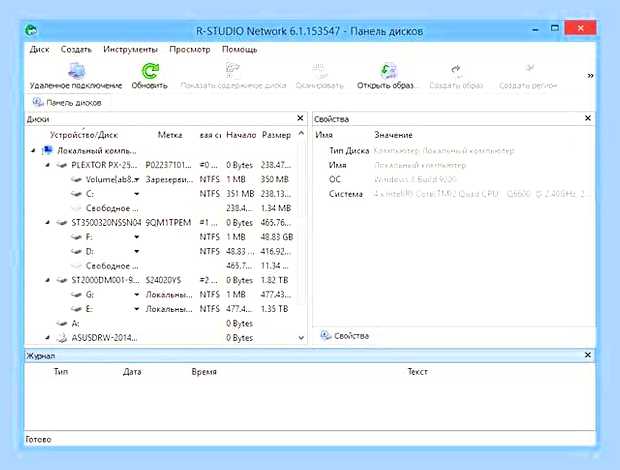The image size is (620, 470).
Task: Open the Инструменты menu
Action: [130, 49]
